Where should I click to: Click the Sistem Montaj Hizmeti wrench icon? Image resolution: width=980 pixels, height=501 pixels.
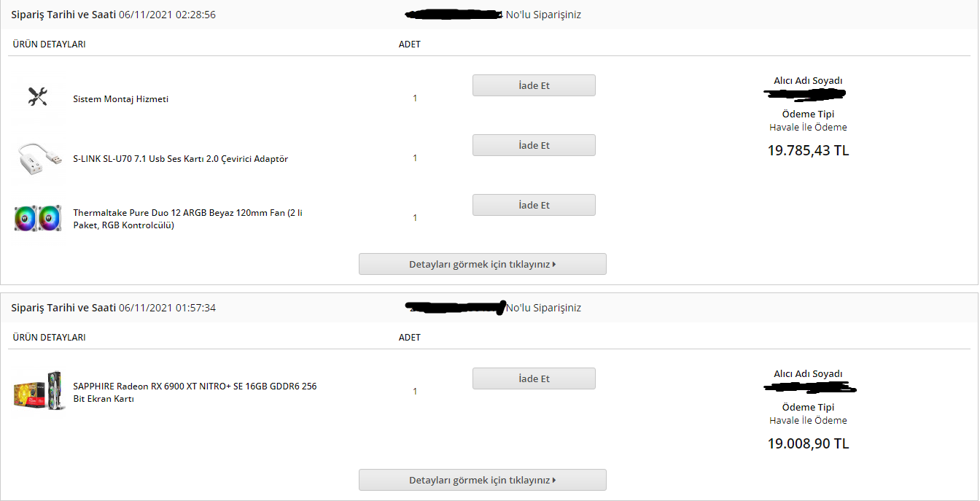pyautogui.click(x=37, y=96)
